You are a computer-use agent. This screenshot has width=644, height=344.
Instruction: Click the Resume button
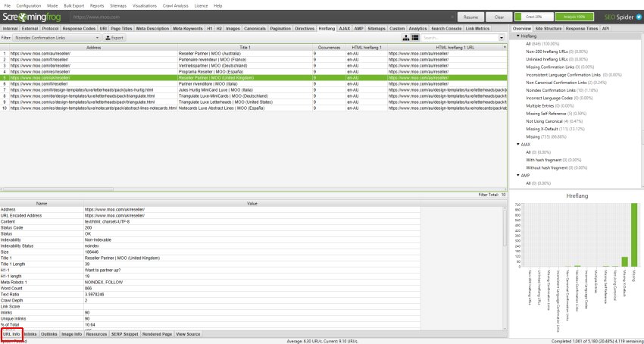point(470,17)
